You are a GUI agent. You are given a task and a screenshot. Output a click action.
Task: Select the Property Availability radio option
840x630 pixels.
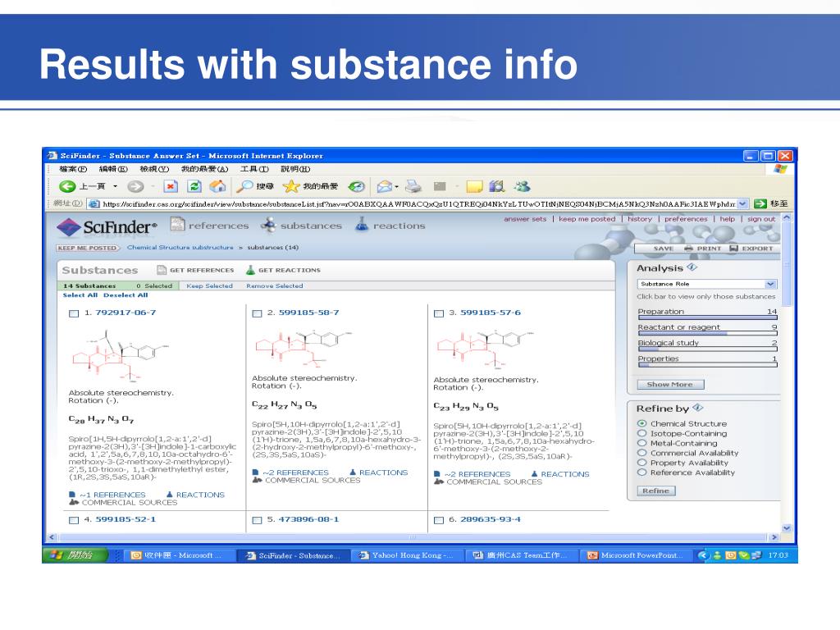click(641, 463)
